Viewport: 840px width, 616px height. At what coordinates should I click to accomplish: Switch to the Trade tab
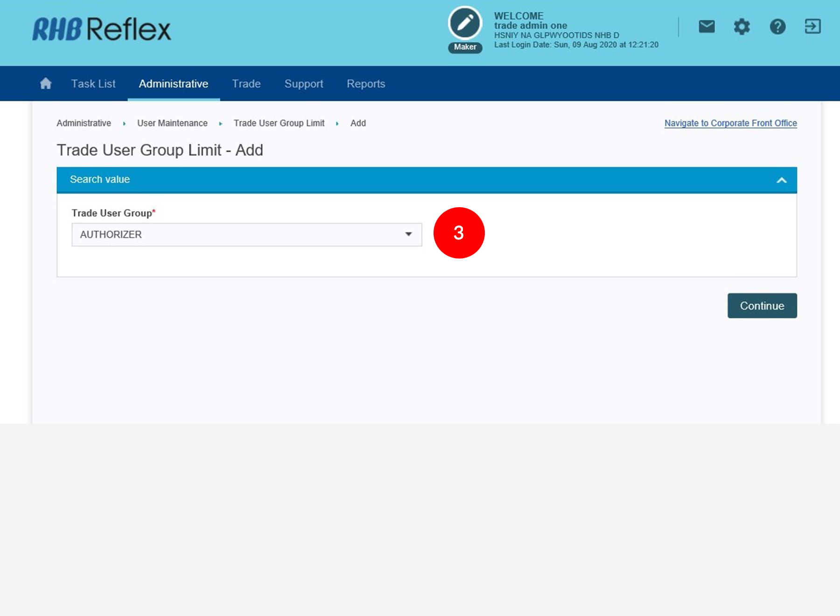pyautogui.click(x=246, y=84)
